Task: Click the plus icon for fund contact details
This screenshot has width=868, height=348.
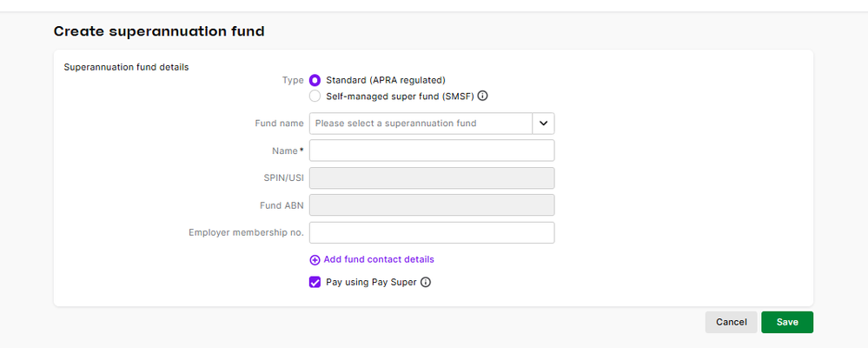Action: pos(315,259)
